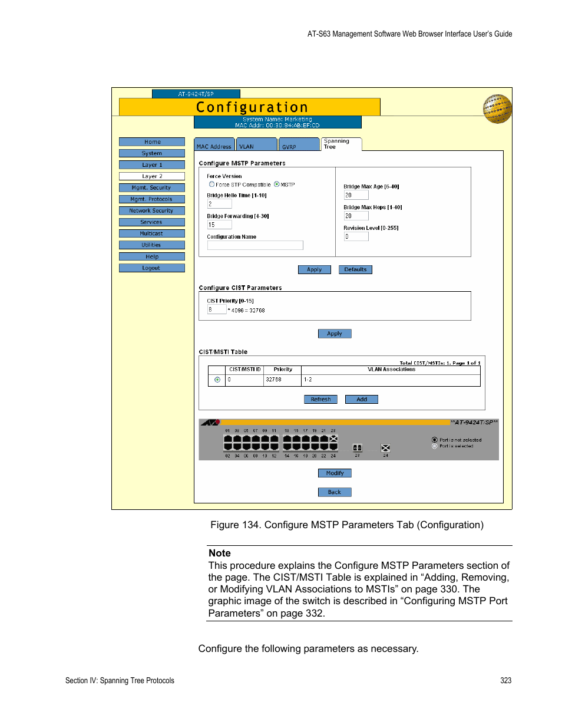562x728 pixels.
Task: Click the Allied Telesis logo on switch image
Action: coord(210,422)
